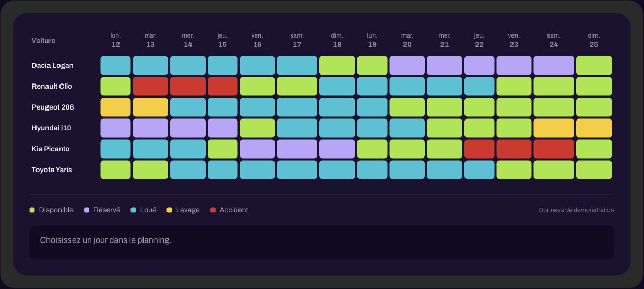Click Kia Picanto accident cell on ven. 23
The image size is (644, 289).
pos(514,149)
